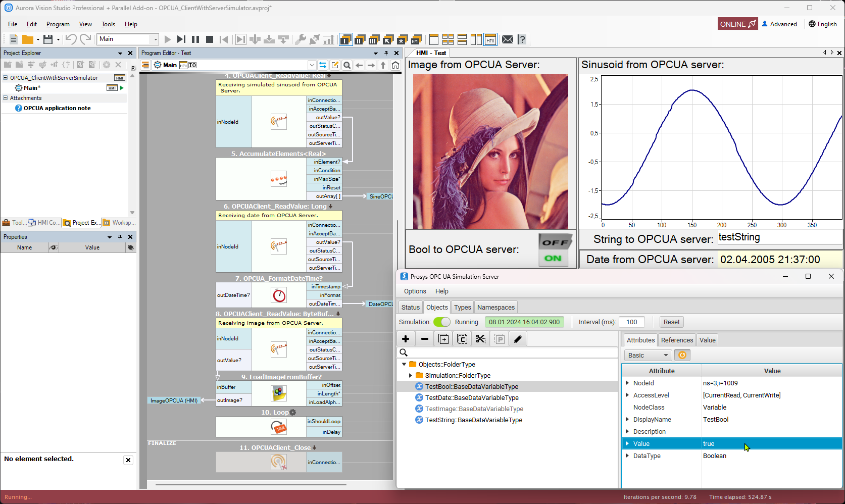The height and width of the screenshot is (504, 845).
Task: Add a new node with plus icon
Action: (x=406, y=339)
